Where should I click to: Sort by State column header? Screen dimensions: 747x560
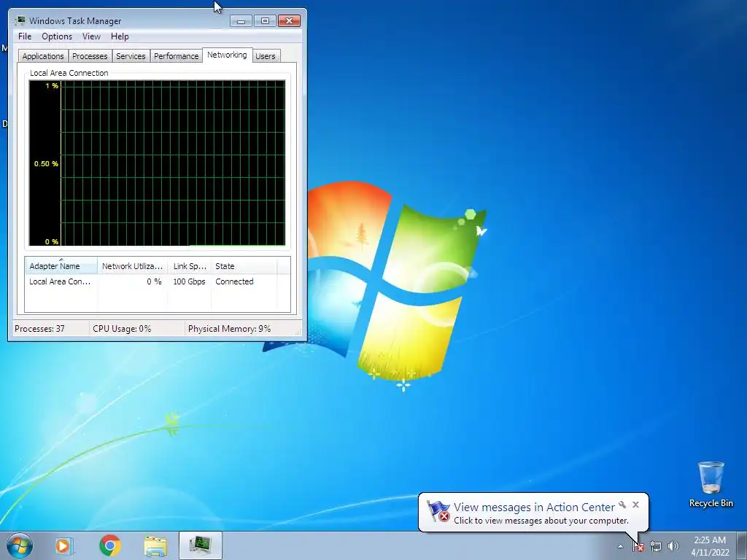[x=244, y=266]
